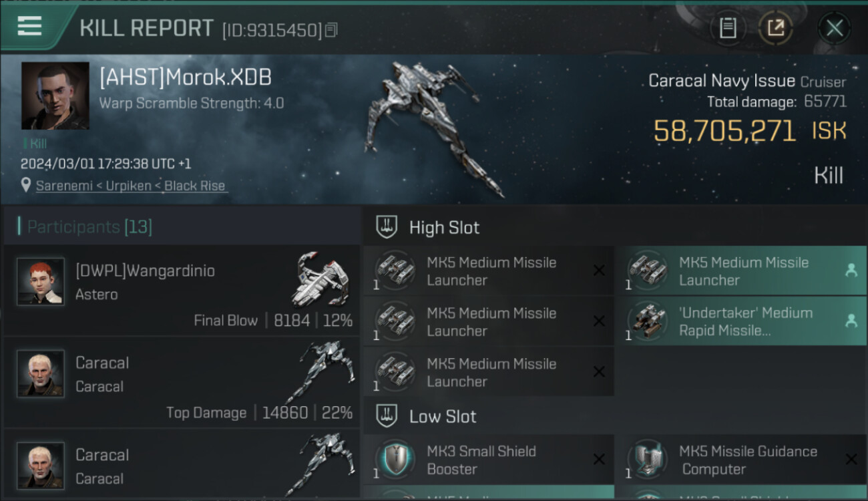Click the High Slot section icon

tap(387, 227)
